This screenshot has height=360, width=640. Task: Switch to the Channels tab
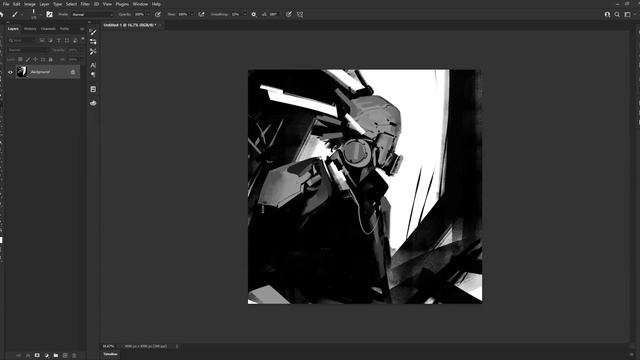point(48,29)
